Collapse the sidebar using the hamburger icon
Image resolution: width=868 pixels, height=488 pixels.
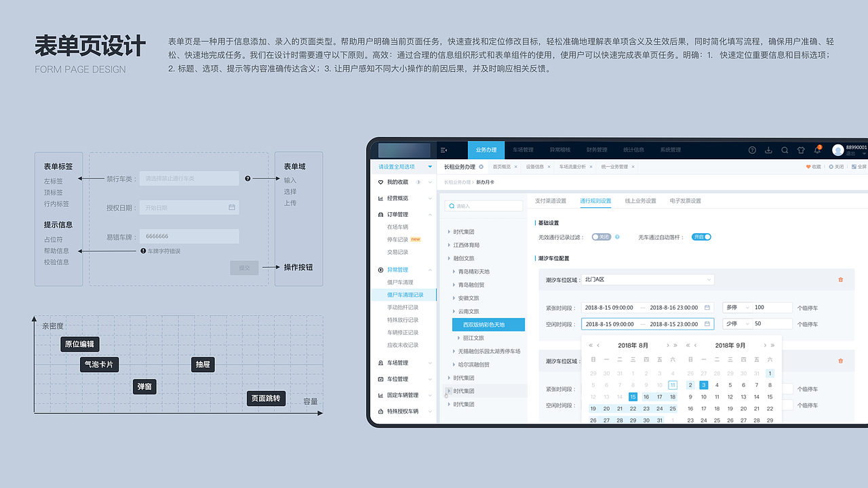(x=446, y=150)
